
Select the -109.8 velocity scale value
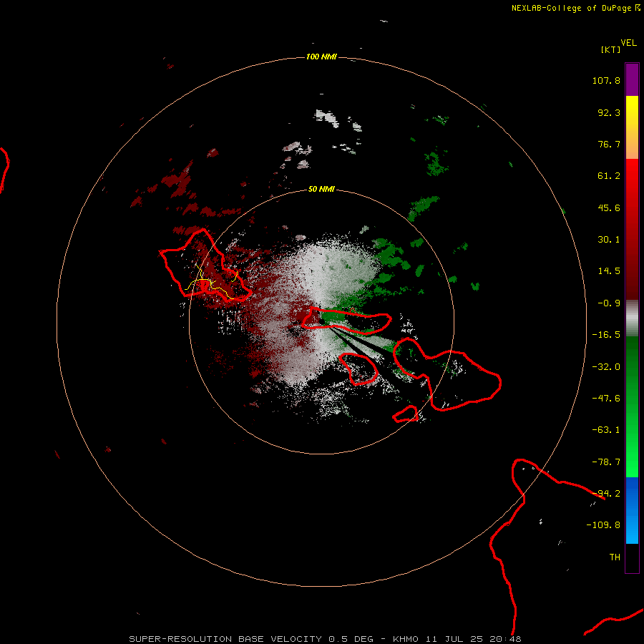pos(603,525)
